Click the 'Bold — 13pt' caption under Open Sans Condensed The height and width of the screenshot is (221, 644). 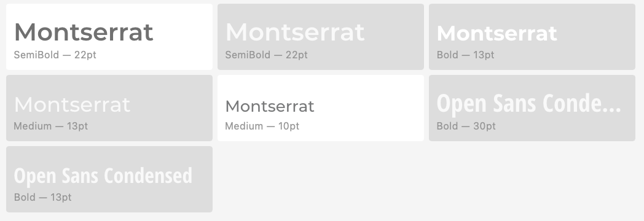[43, 197]
